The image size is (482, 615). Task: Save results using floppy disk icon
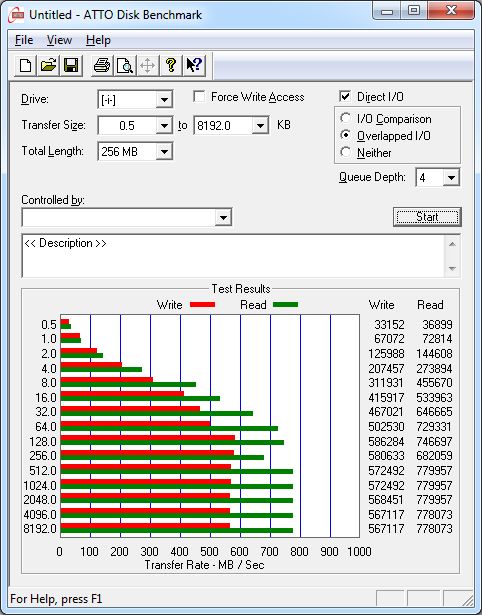pos(71,65)
